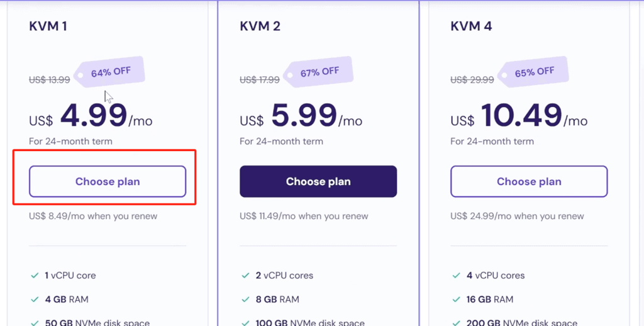Click the crossed-out US$ 13.99 price
644x326 pixels.
pos(50,80)
